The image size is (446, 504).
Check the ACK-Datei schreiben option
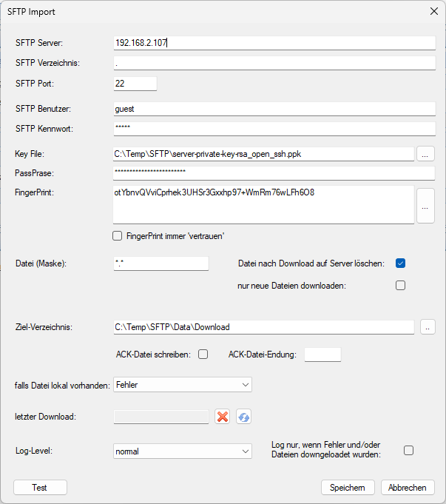point(203,355)
